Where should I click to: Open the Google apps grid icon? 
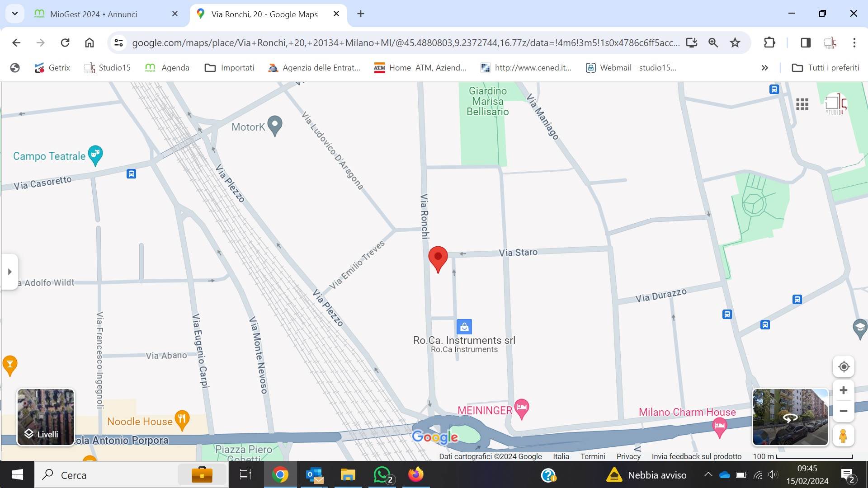click(x=802, y=104)
